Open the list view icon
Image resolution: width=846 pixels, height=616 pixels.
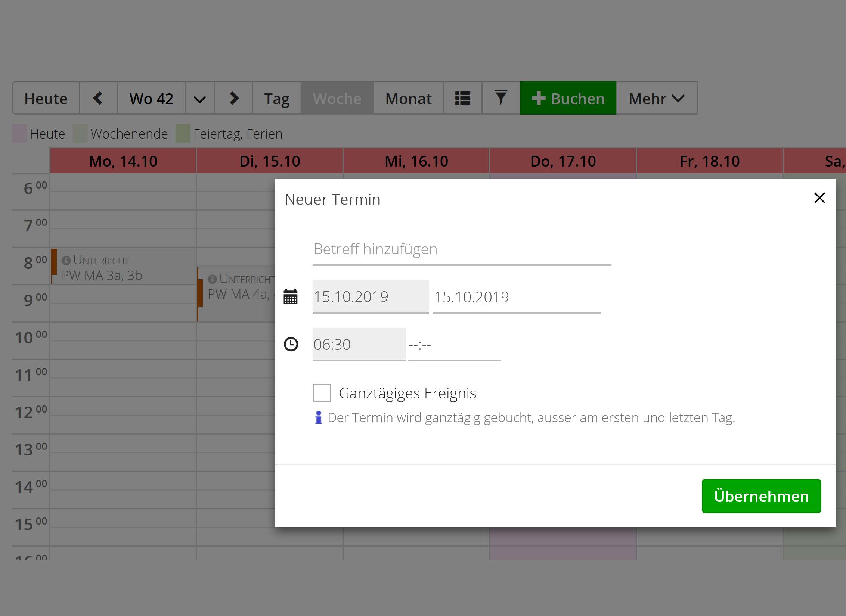coord(463,99)
